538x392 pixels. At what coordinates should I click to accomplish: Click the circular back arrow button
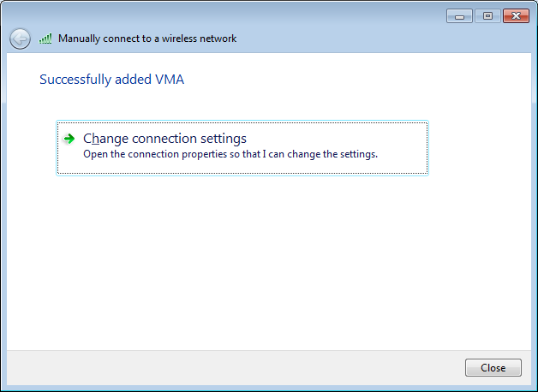click(20, 39)
